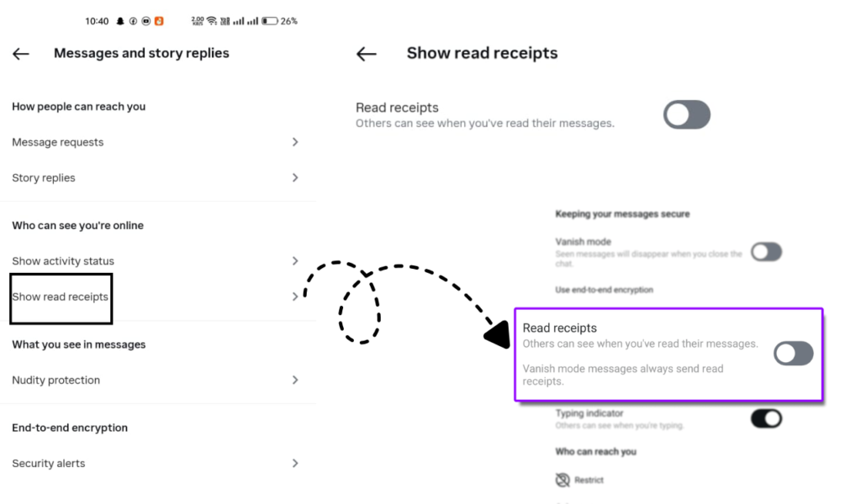The height and width of the screenshot is (504, 861).
Task: Open Nudity protection chevron
Action: click(x=295, y=380)
